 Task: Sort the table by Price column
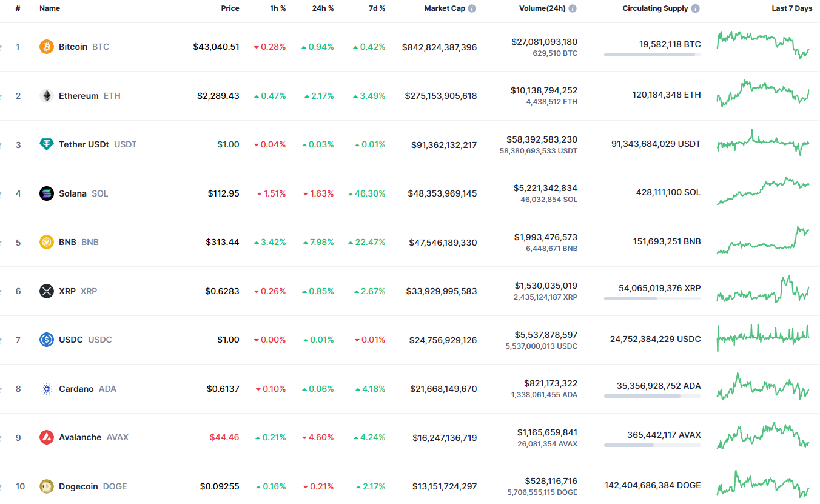click(x=230, y=8)
